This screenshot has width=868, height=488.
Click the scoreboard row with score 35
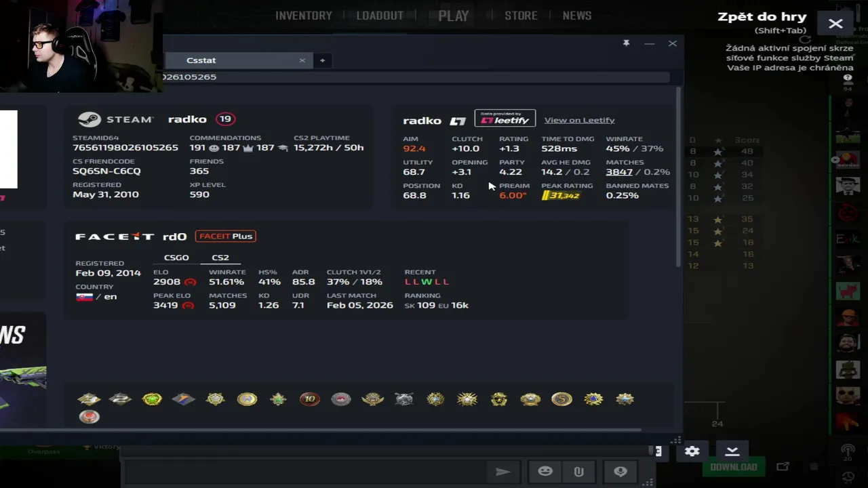click(x=723, y=220)
